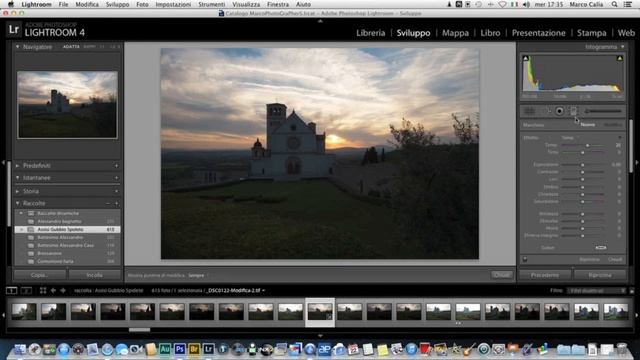Open Finder from the dock
640x360 pixels.
point(19,349)
